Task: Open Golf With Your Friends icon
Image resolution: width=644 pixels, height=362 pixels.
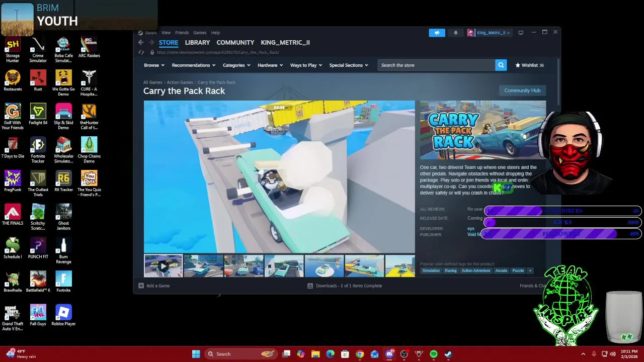Action: coord(13,117)
